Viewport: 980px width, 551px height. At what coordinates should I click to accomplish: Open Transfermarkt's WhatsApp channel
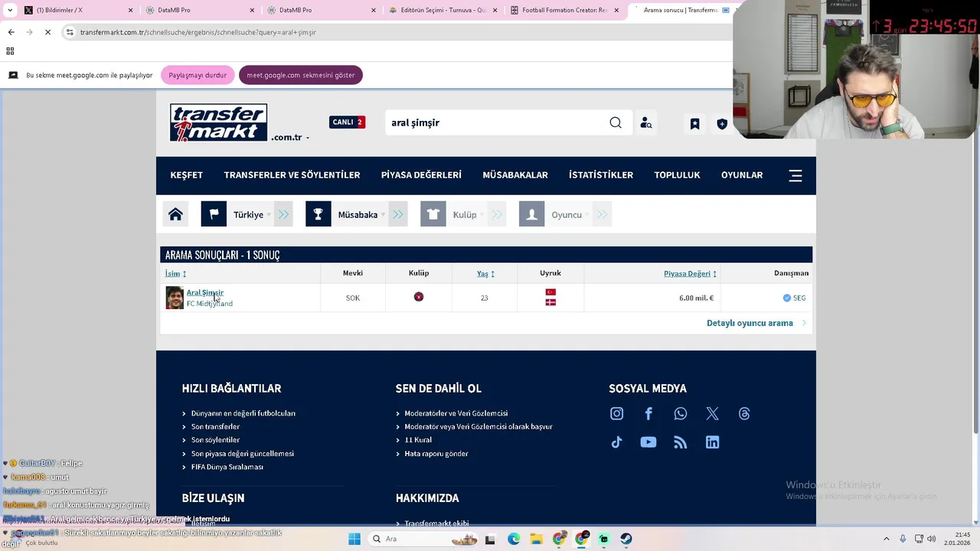tap(681, 413)
